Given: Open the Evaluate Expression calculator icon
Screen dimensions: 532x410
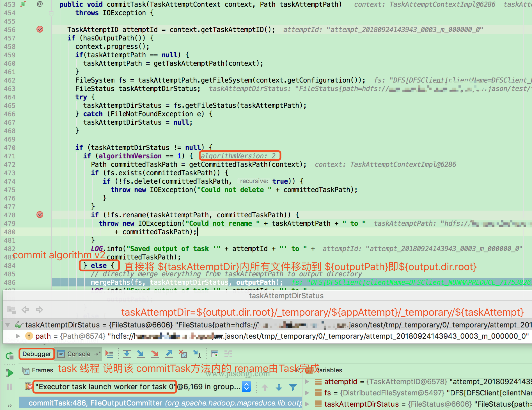Looking at the screenshot, I should (x=215, y=354).
